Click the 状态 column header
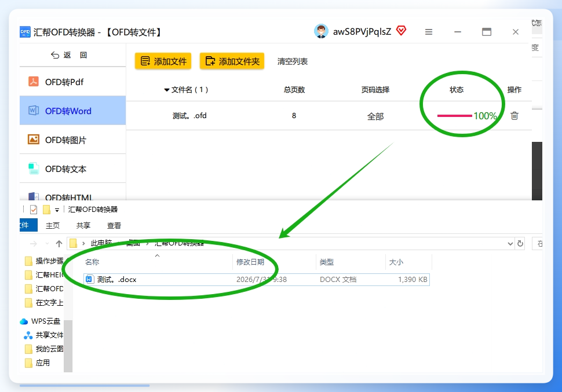 point(457,90)
